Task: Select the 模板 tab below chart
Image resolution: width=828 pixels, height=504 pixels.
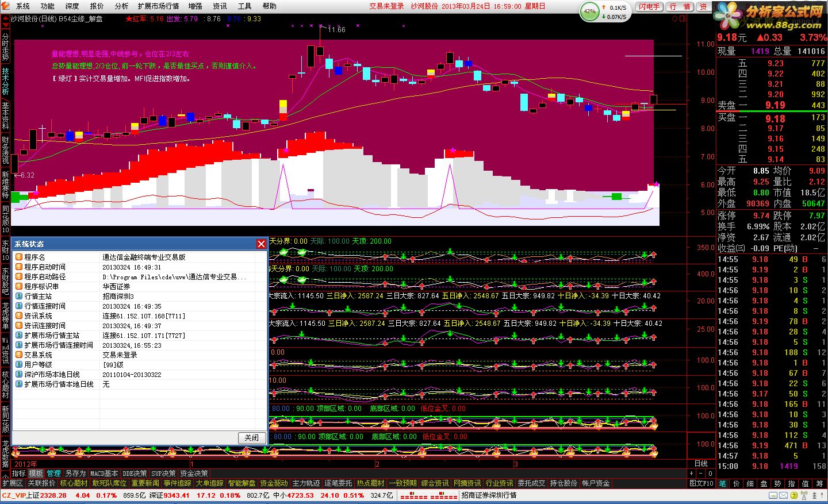Action: click(x=36, y=474)
